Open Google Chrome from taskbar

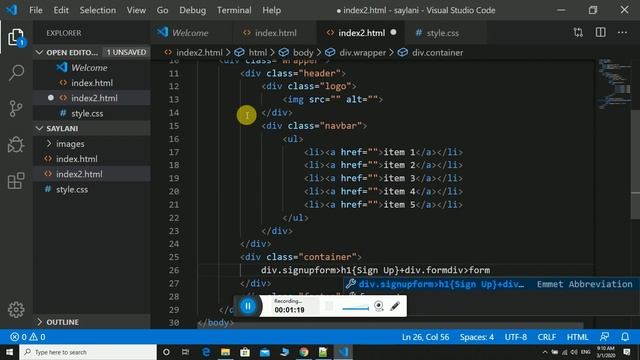point(304,352)
